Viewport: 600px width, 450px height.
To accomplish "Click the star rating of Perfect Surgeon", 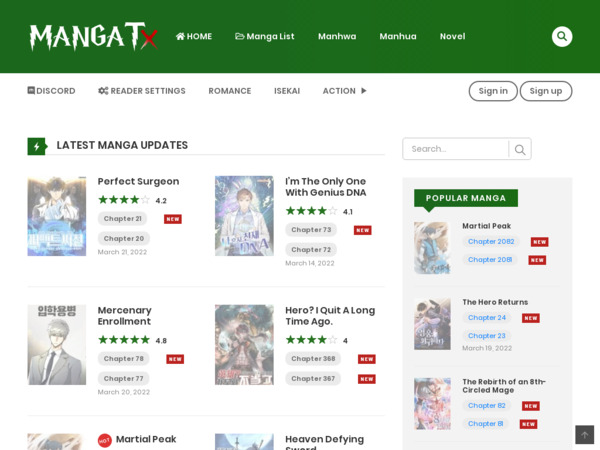I will (124, 200).
